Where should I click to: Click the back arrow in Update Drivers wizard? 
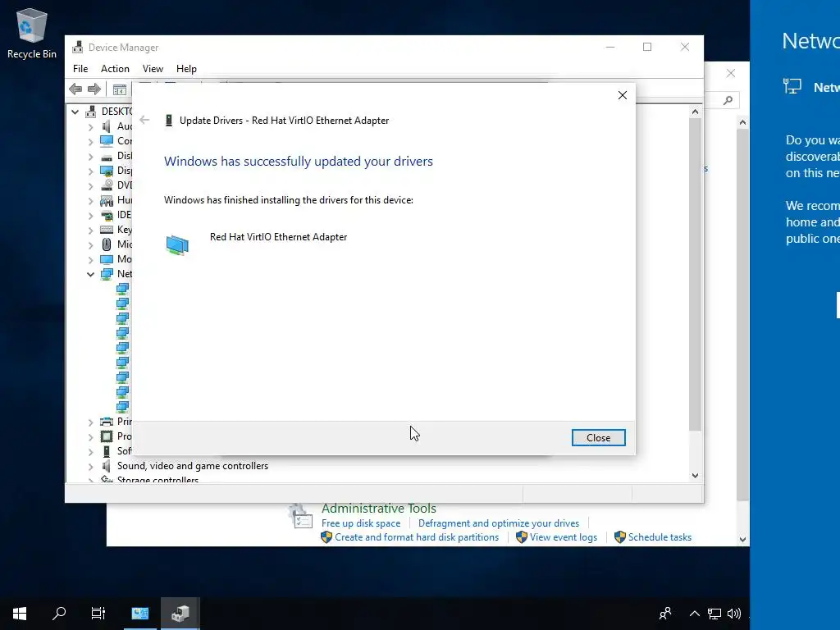click(x=144, y=120)
